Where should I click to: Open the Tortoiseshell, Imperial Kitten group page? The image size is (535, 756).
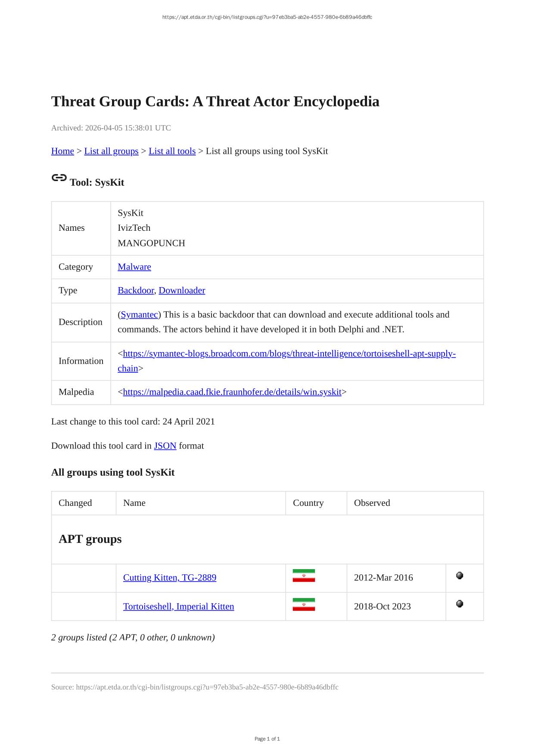[x=178, y=607]
